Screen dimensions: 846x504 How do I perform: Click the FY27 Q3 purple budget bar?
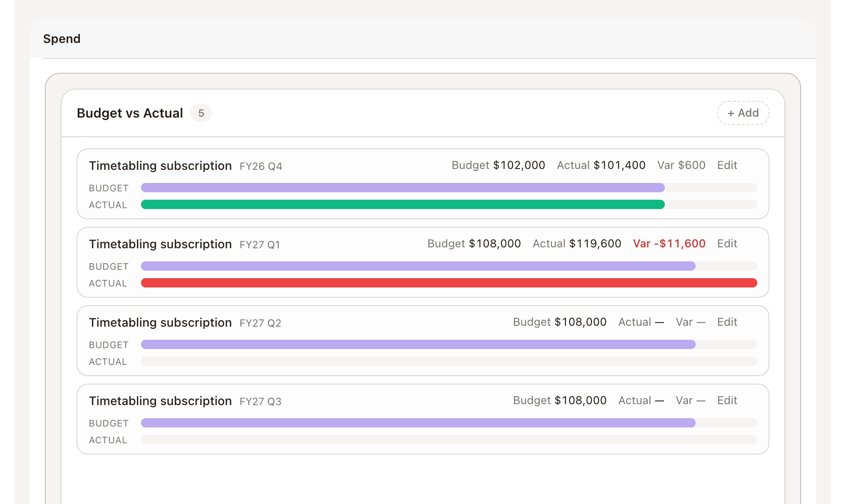[418, 423]
